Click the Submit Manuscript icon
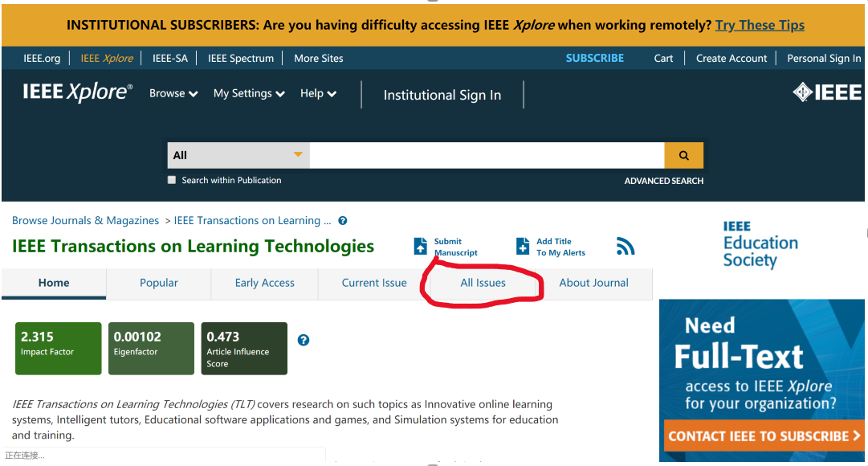The width and height of the screenshot is (868, 466). [x=421, y=246]
